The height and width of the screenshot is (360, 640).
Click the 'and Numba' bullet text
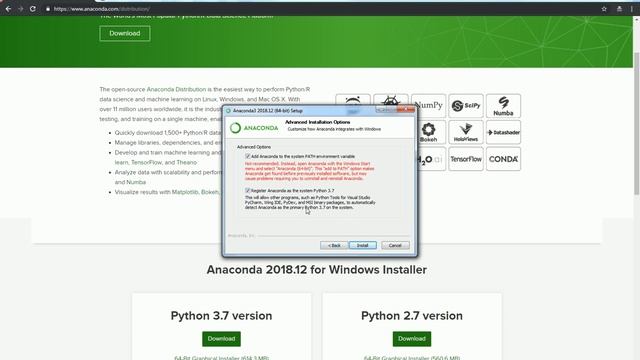click(130, 182)
